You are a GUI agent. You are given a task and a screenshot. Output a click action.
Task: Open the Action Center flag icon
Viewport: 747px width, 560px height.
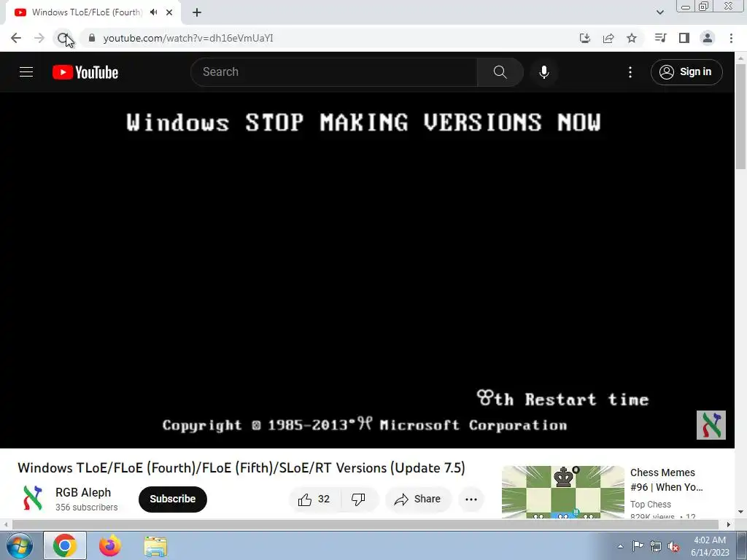pos(638,546)
